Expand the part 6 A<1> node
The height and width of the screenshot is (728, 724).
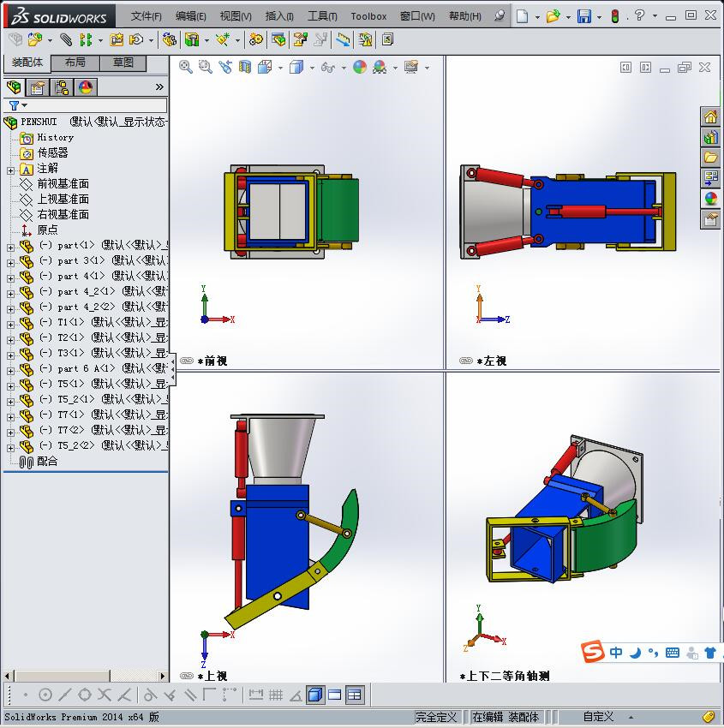click(x=10, y=371)
